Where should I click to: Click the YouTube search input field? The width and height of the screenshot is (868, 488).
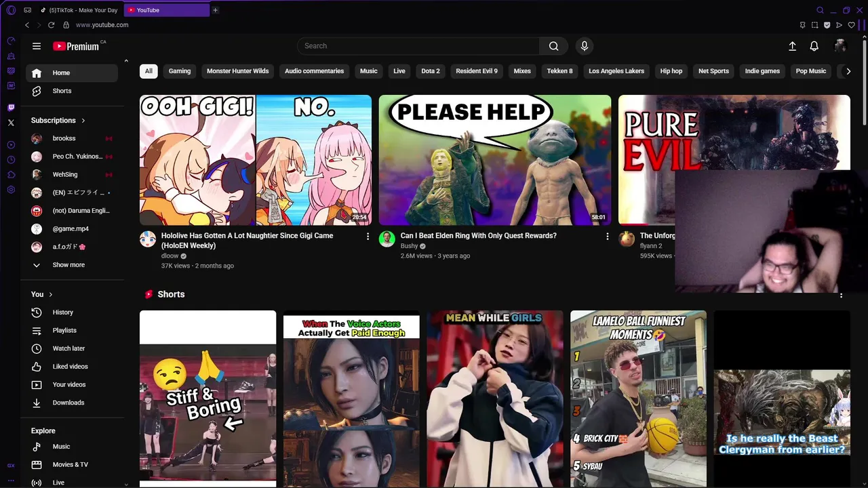418,46
